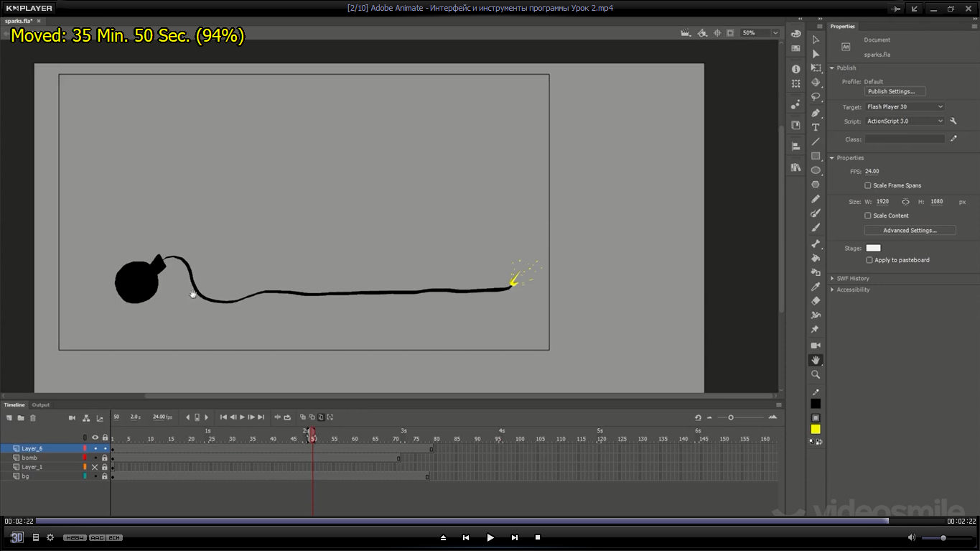980x551 pixels.
Task: Click the Class input field
Action: tap(905, 139)
